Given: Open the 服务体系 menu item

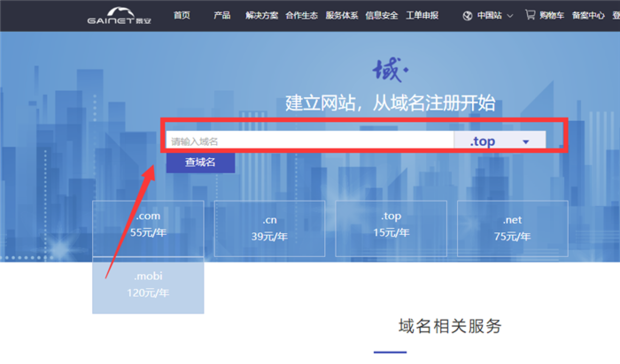Looking at the screenshot, I should tap(342, 15).
